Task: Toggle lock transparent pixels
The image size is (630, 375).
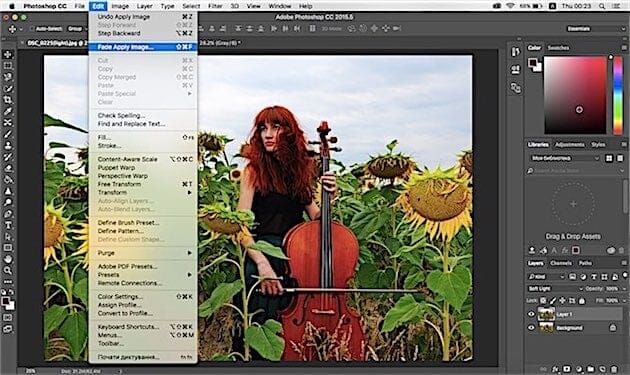Action: point(543,300)
